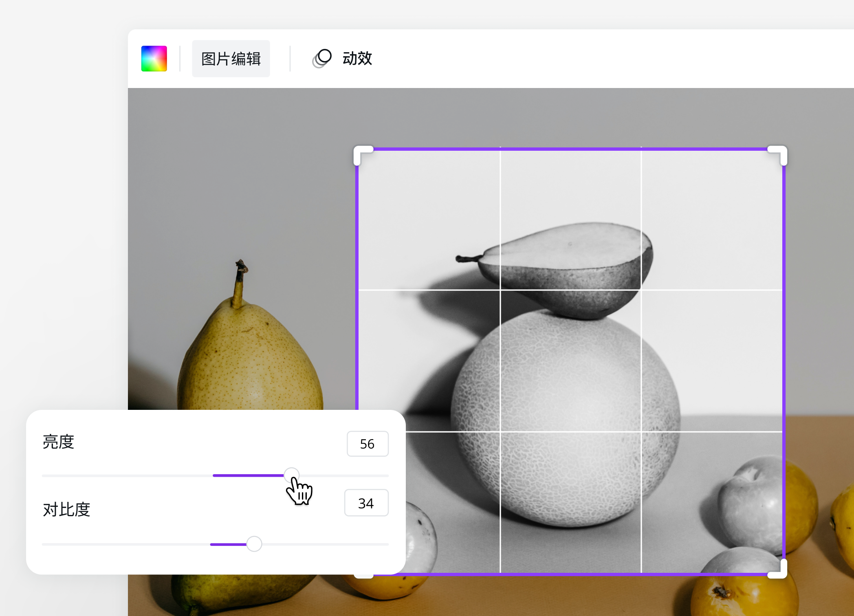Screen dimensions: 854x616
Task: Click the 亮度 brightness label
Action: tap(58, 442)
